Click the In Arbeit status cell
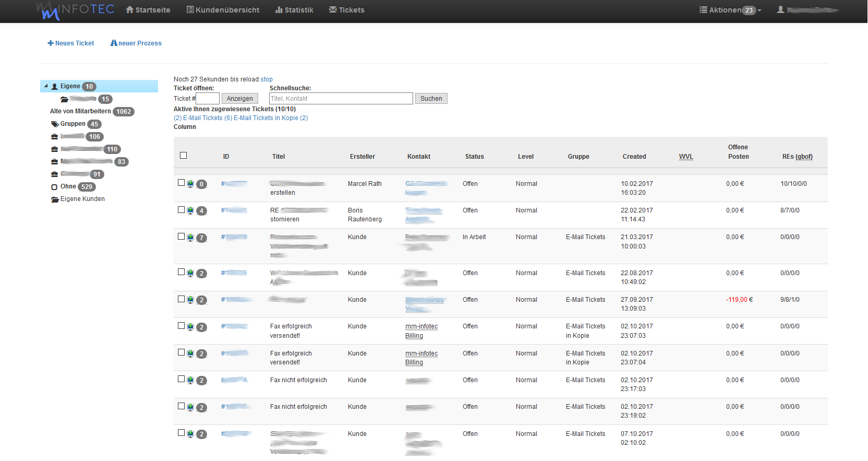This screenshot has width=868, height=461. click(x=474, y=237)
